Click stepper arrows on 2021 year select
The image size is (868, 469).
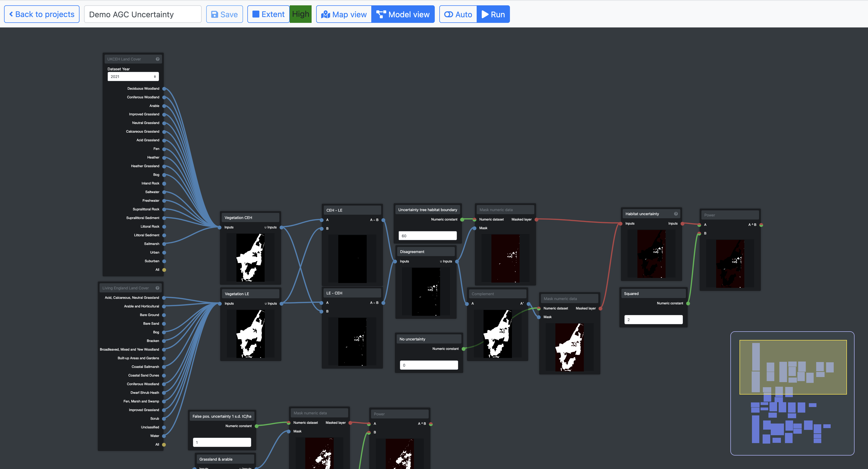155,76
